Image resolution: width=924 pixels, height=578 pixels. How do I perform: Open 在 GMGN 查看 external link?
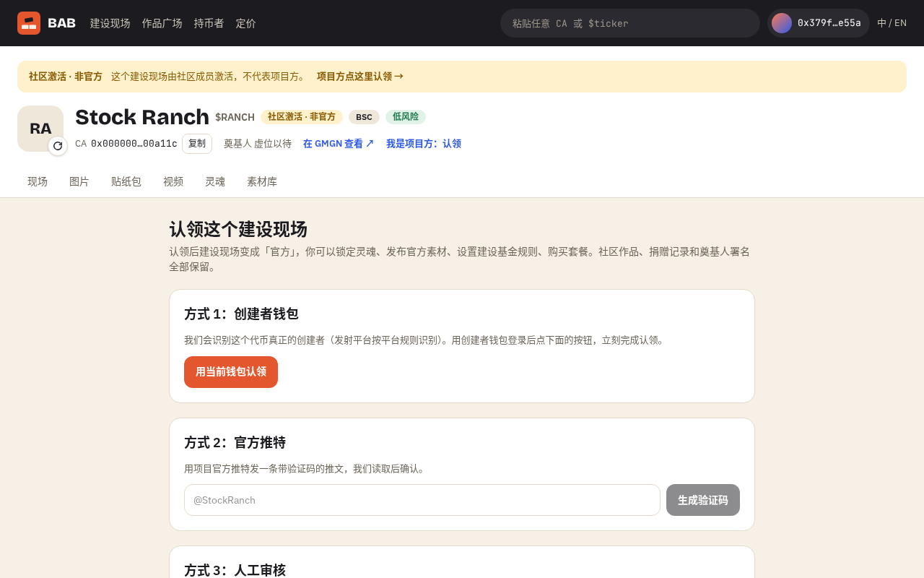click(x=339, y=144)
